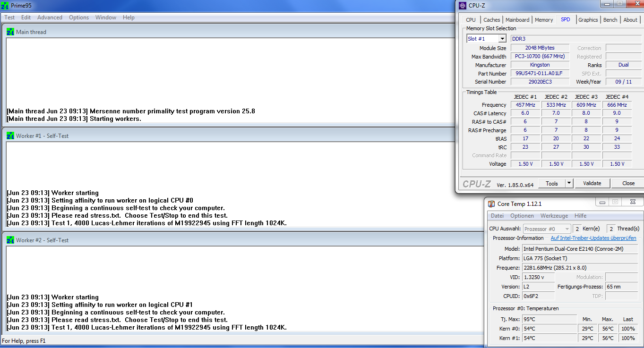644x348 pixels.
Task: Click the DDR3 memory type field
Action: (575, 39)
